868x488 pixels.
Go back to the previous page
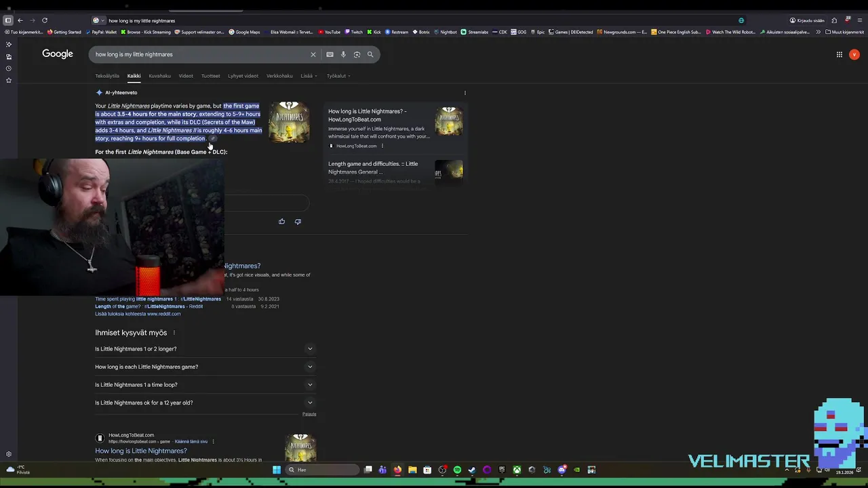(x=20, y=20)
